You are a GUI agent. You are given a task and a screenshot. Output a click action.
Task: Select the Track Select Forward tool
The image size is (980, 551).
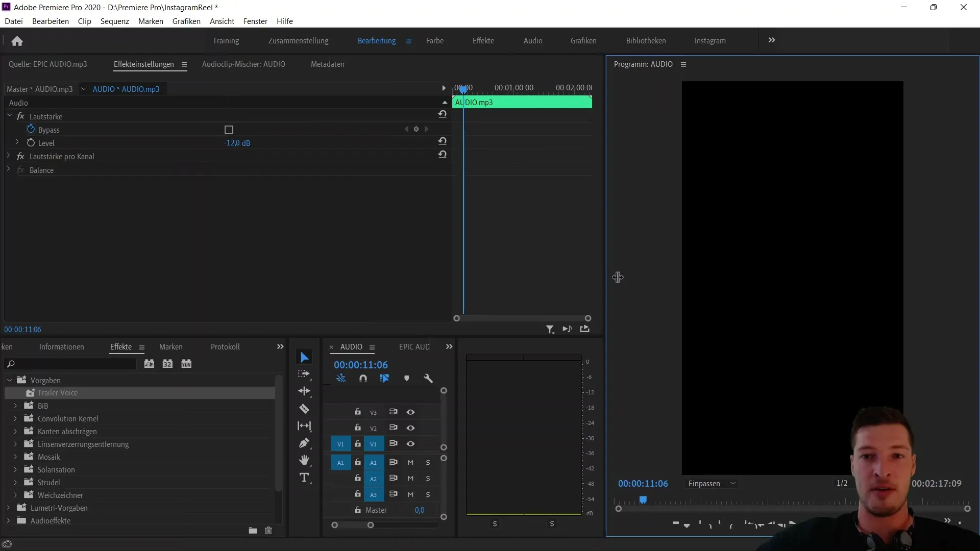click(x=304, y=374)
